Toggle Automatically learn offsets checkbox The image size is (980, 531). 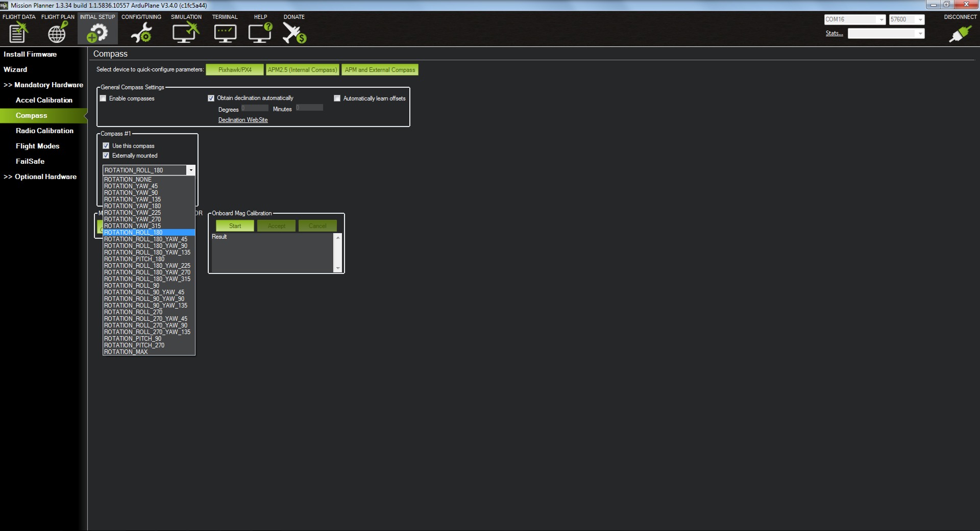[x=337, y=98]
